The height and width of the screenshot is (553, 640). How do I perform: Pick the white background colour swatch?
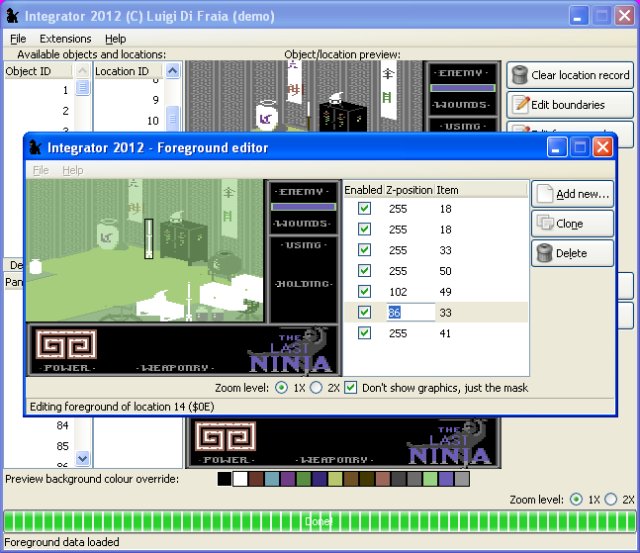coord(240,479)
